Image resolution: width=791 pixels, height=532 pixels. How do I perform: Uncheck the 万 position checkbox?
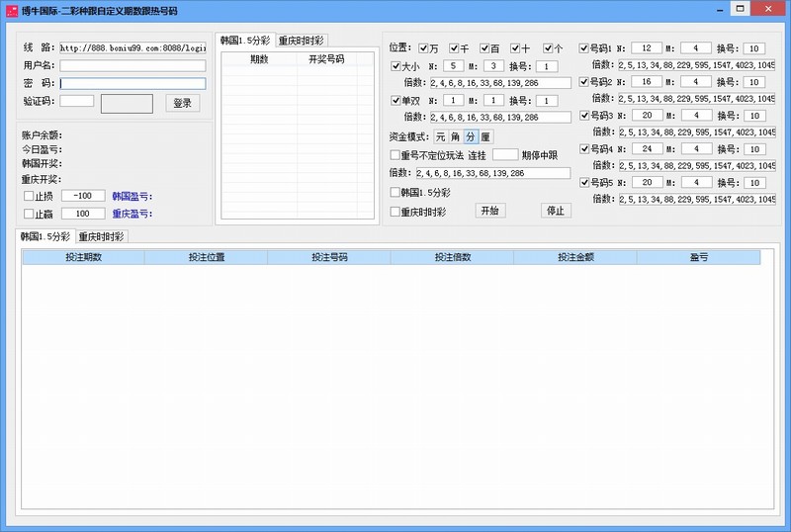(x=424, y=48)
